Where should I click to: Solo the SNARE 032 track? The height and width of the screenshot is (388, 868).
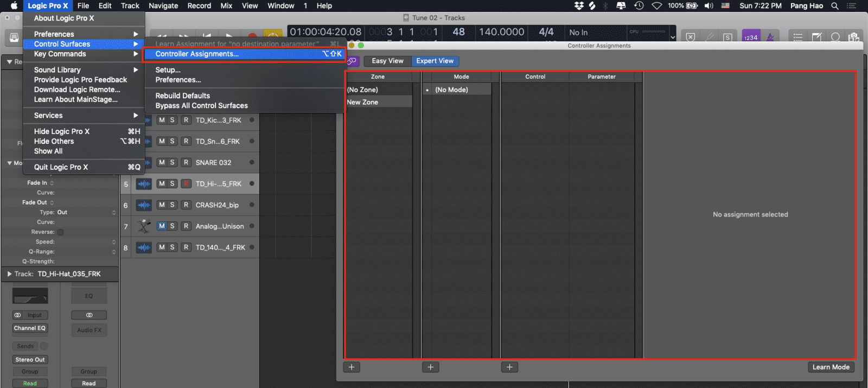tap(173, 163)
